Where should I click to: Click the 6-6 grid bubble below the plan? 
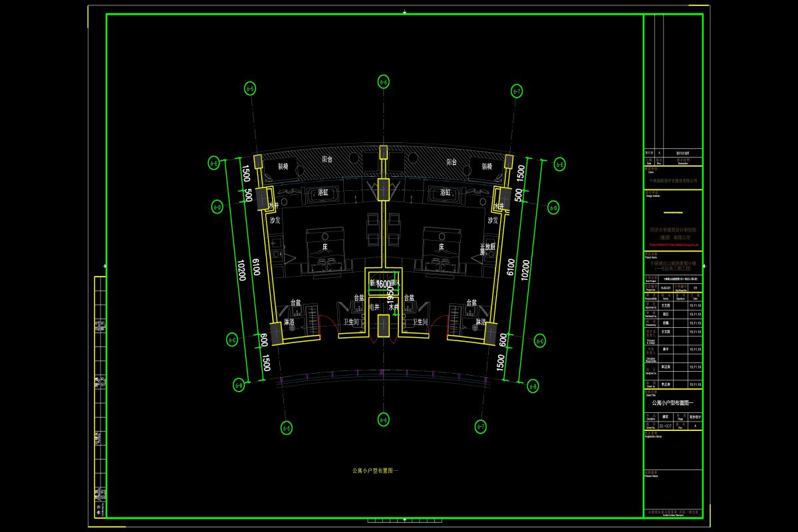pos(383,420)
